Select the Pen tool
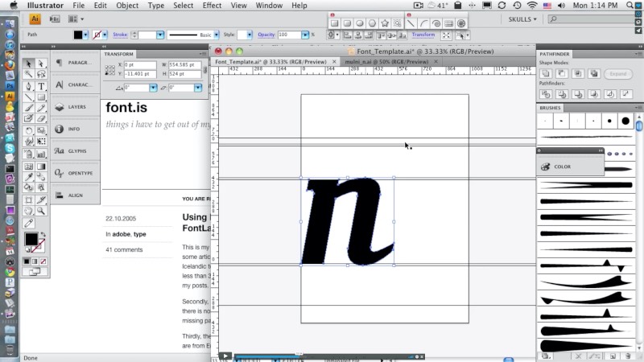This screenshot has height=362, width=644. click(x=28, y=86)
